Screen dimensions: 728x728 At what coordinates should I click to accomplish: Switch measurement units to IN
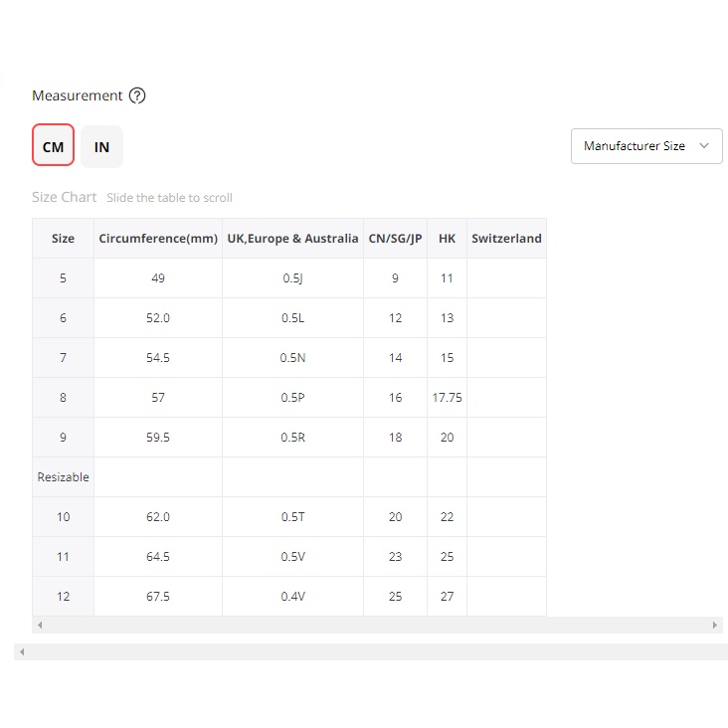pyautogui.click(x=101, y=146)
